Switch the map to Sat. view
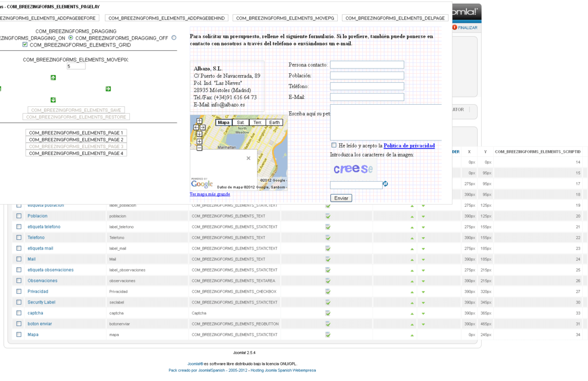Screen dimensions: 588x381 pyautogui.click(x=241, y=122)
